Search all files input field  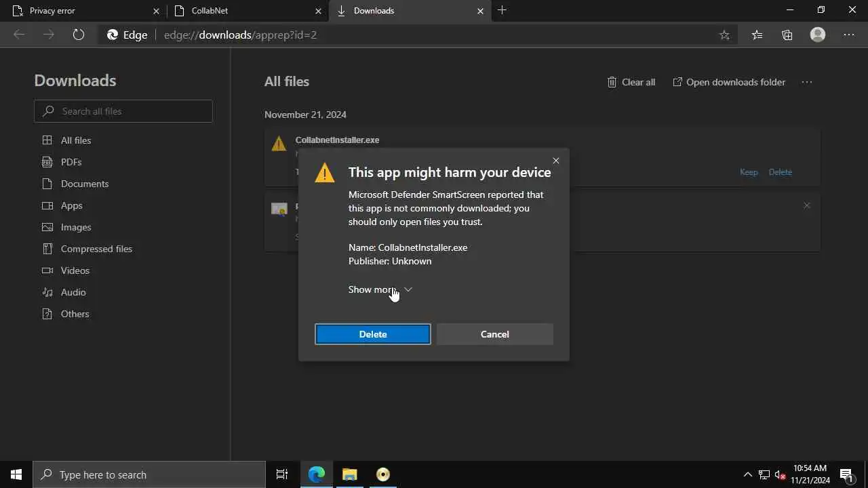tap(123, 111)
